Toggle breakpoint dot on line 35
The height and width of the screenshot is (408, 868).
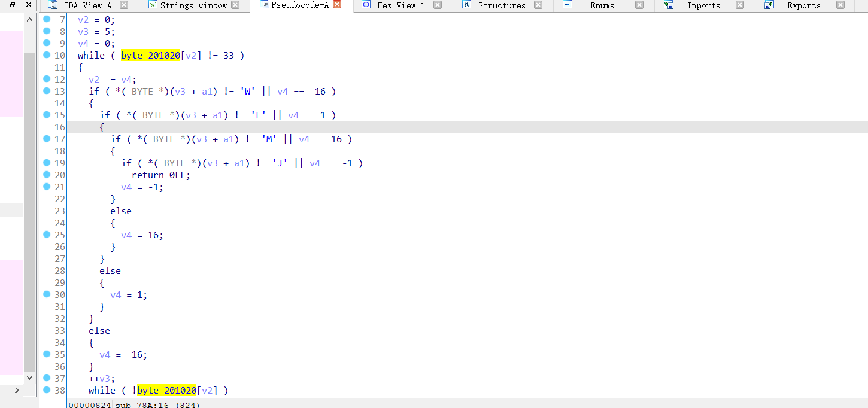47,354
